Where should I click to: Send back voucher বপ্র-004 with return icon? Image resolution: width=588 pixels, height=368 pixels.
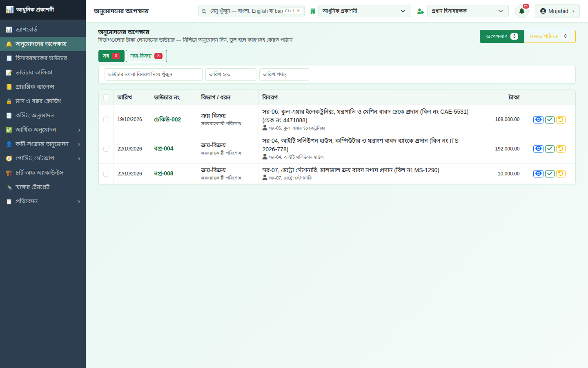coord(561,149)
